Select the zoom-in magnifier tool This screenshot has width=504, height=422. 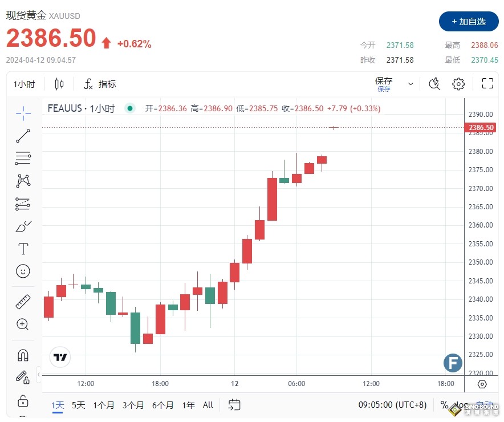(x=23, y=324)
